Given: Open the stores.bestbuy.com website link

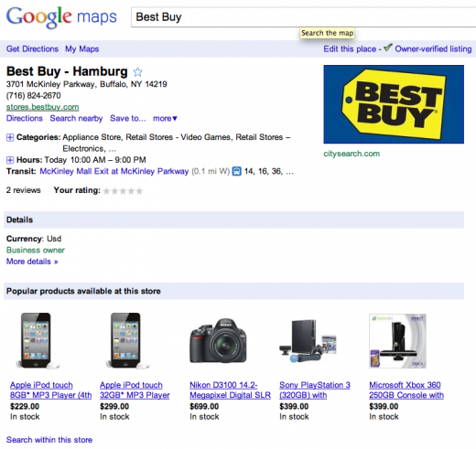Looking at the screenshot, I should [43, 107].
